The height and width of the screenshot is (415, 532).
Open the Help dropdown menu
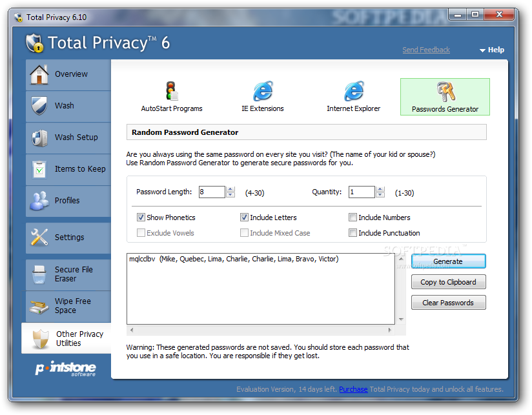click(x=491, y=50)
